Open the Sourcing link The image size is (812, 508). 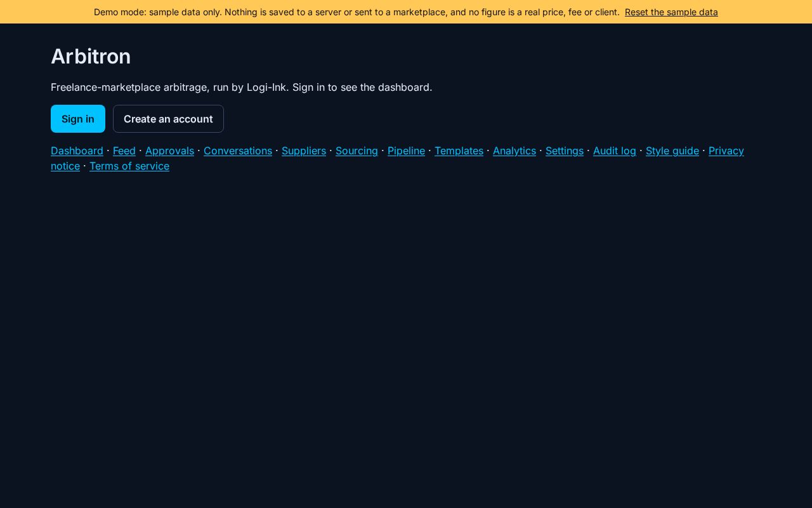(x=357, y=150)
